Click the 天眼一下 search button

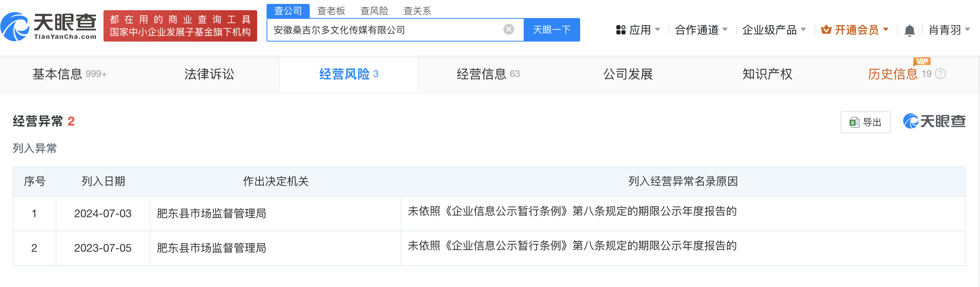coord(552,30)
